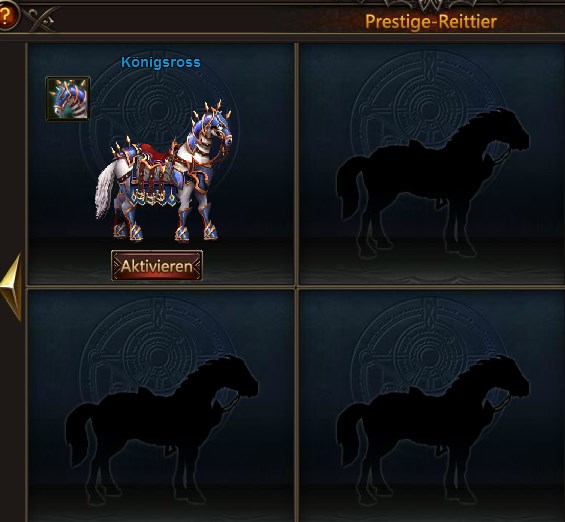
Task: Click the golden left arrow
Action: coord(11,287)
